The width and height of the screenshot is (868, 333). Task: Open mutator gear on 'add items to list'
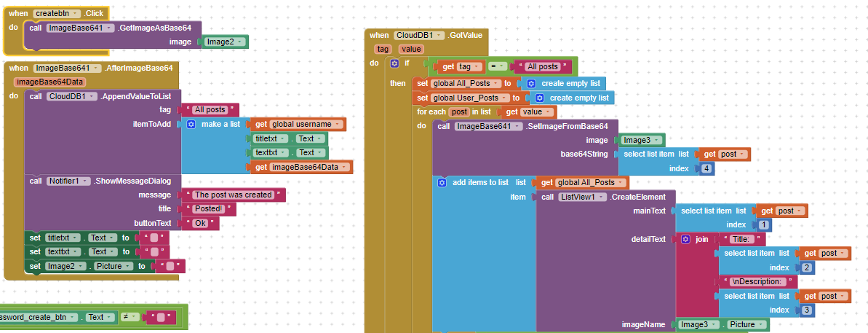pyautogui.click(x=442, y=182)
